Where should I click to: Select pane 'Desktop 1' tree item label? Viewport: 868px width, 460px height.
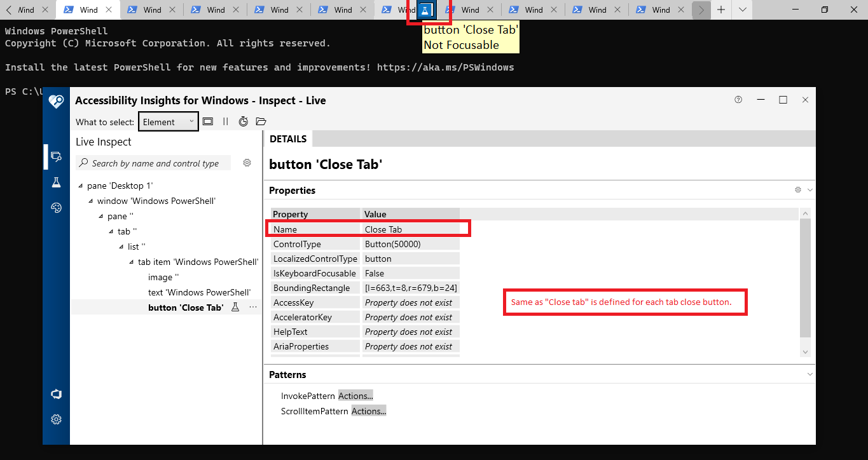[120, 186]
